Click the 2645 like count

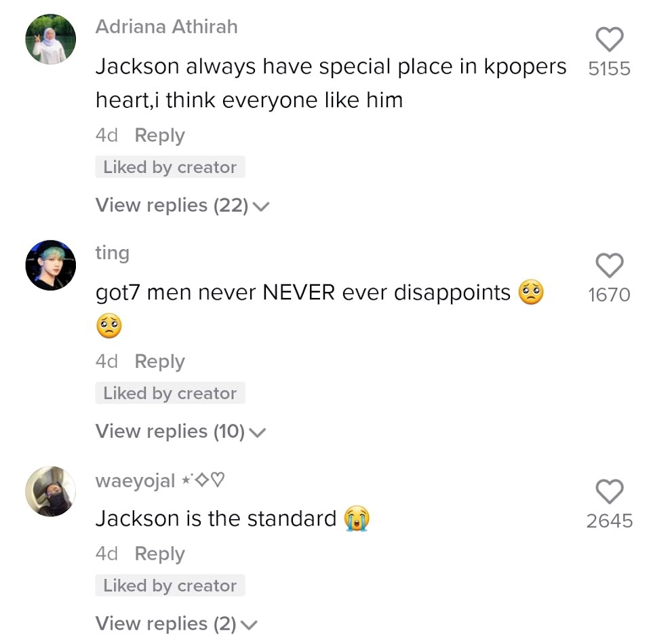[x=610, y=521]
